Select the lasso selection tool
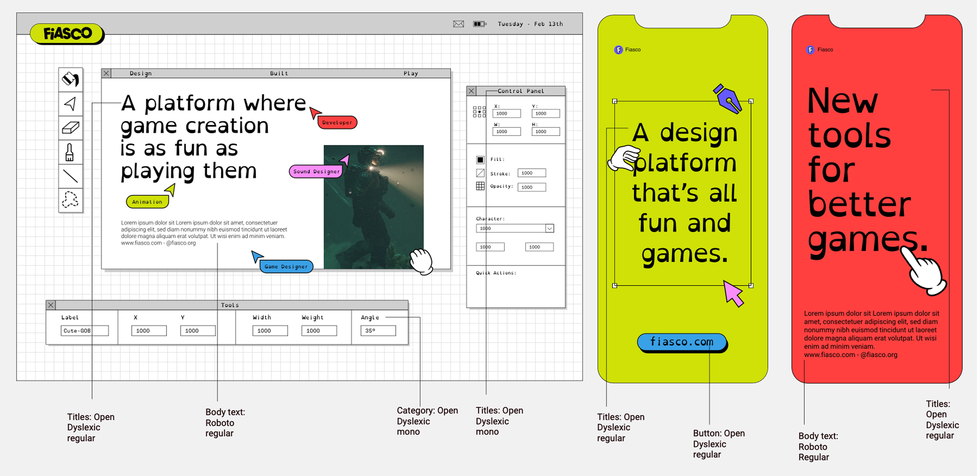Viewport: 980px width, 476px height. 70,199
